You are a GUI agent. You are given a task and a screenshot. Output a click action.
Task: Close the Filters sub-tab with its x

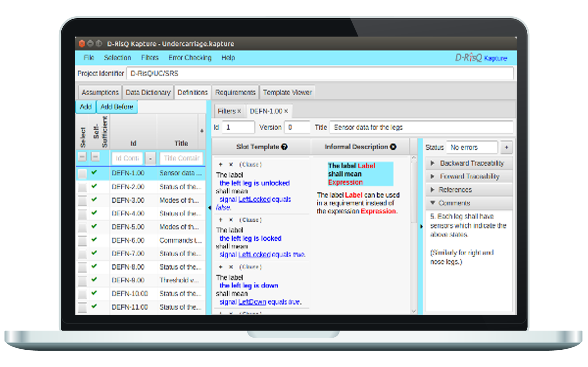pos(239,111)
